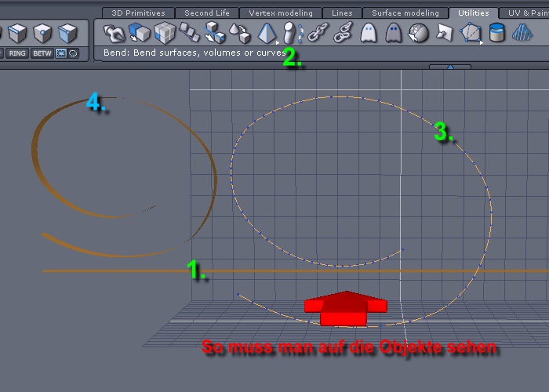Toggle rectangle selection mode

pyautogui.click(x=60, y=53)
